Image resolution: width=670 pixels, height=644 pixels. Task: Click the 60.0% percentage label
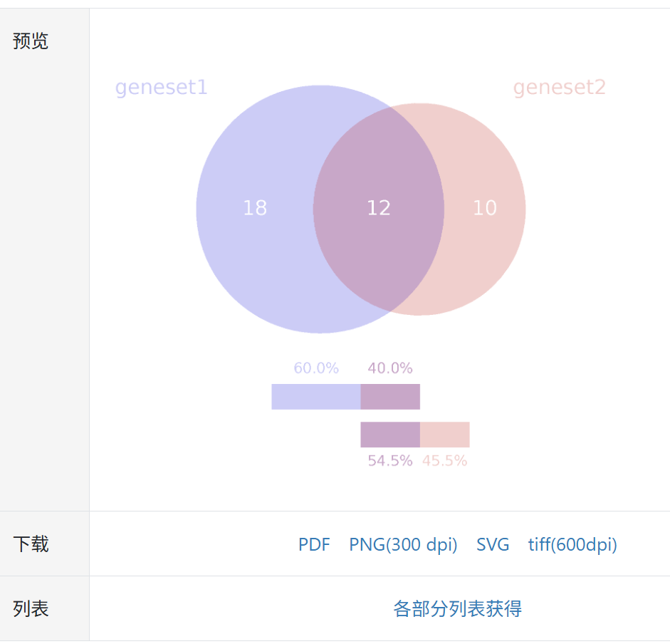click(315, 368)
